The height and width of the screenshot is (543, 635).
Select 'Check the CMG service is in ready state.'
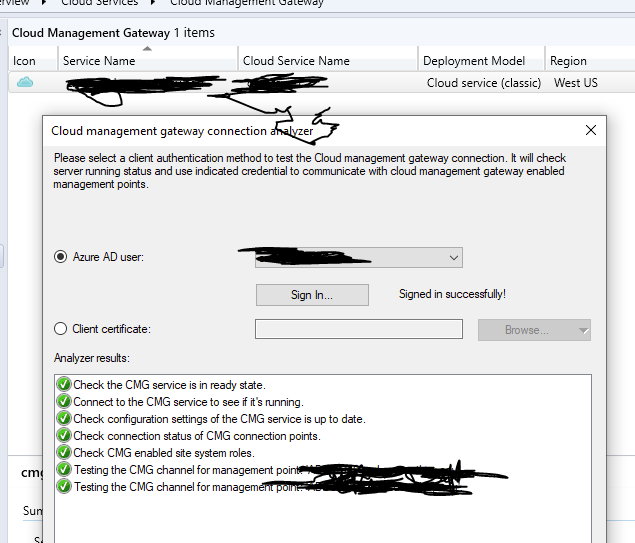coord(169,385)
